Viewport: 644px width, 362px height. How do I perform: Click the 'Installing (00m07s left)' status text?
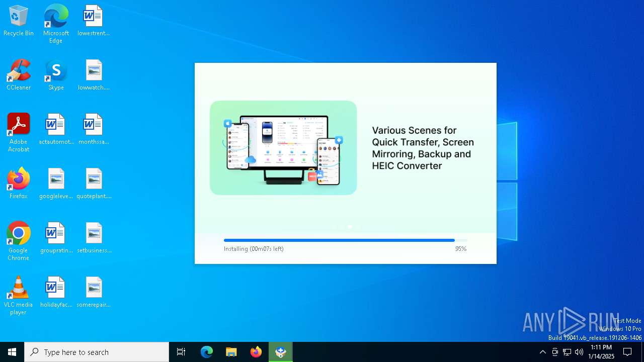[x=254, y=249]
